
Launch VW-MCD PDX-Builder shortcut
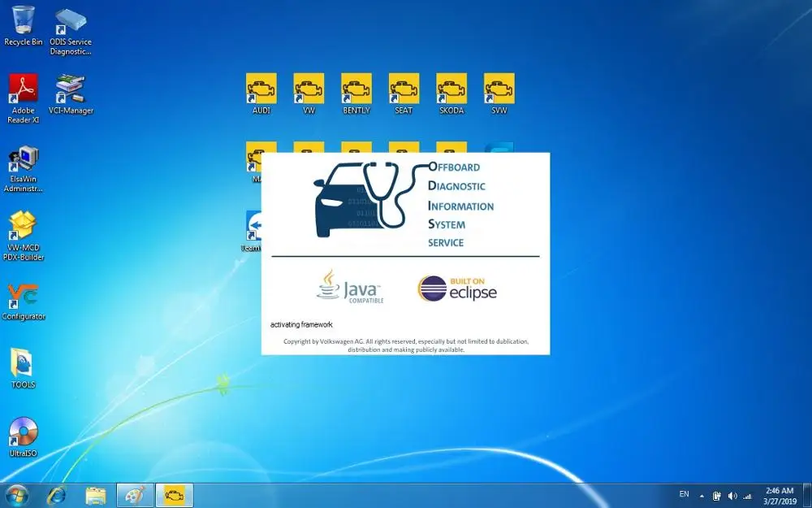pyautogui.click(x=24, y=236)
